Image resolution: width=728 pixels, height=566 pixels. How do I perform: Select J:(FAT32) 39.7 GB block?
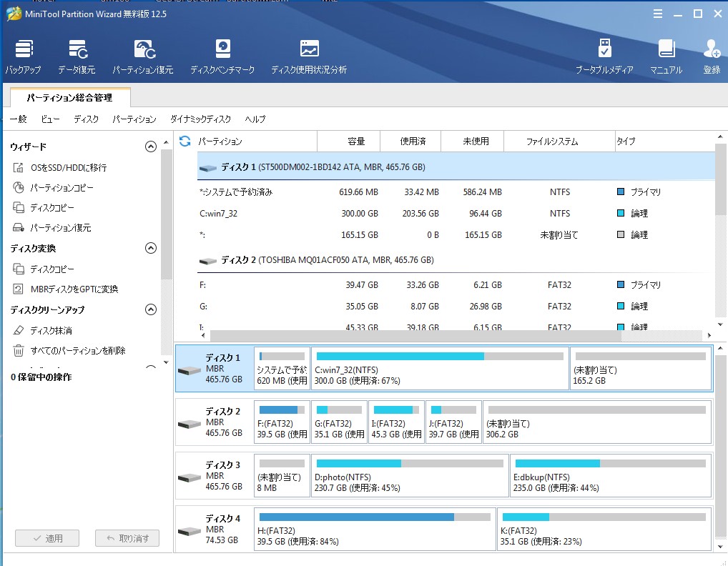coord(453,422)
